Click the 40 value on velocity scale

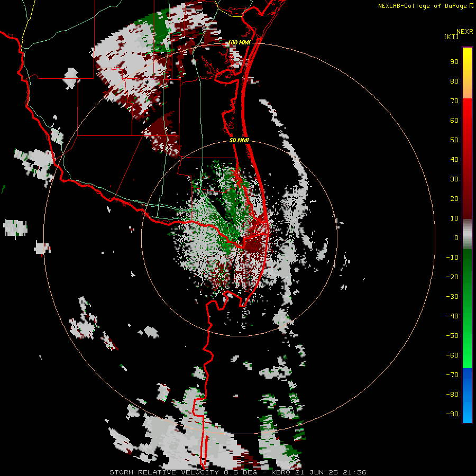(454, 160)
